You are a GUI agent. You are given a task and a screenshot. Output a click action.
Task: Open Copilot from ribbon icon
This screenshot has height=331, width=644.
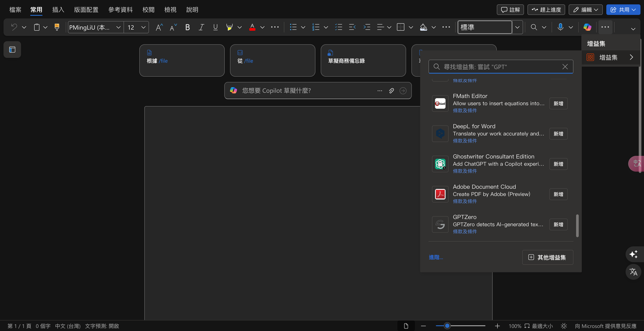pos(587,27)
